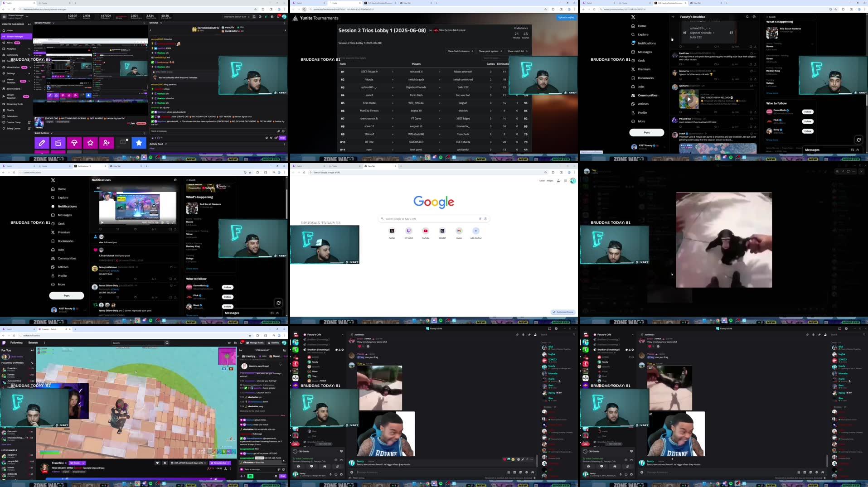Click the X Notifications page scrollbar

click(286, 204)
